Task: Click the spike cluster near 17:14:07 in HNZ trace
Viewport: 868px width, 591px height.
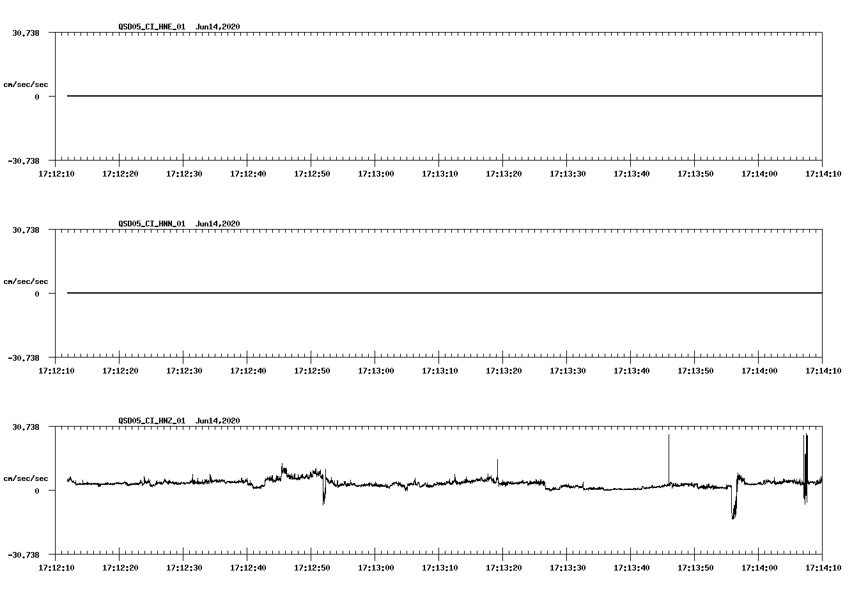Action: coord(805,468)
